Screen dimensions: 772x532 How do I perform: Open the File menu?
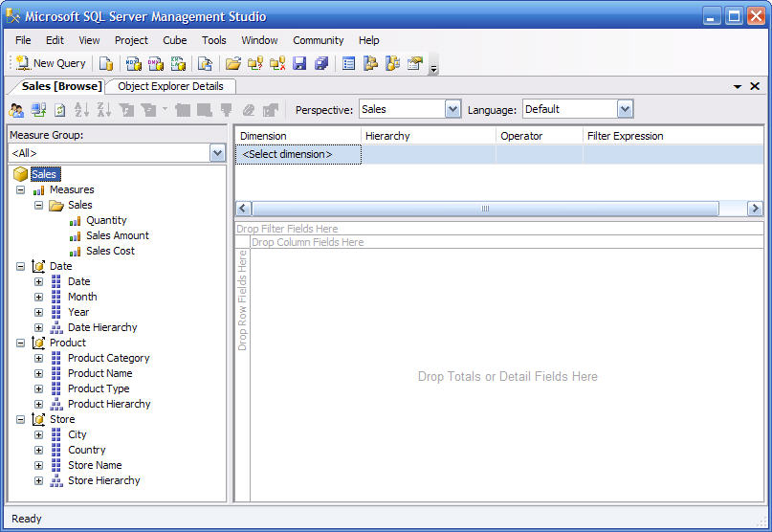pos(23,40)
